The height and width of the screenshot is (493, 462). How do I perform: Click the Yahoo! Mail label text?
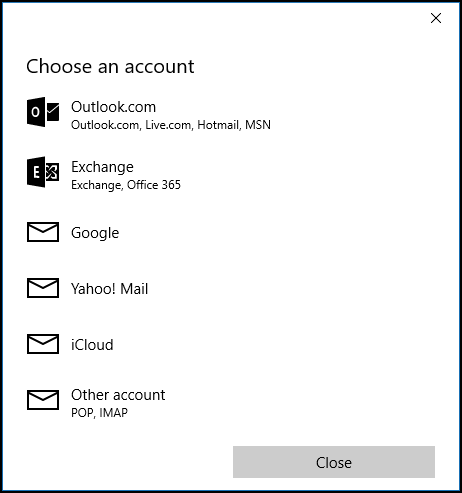(109, 289)
